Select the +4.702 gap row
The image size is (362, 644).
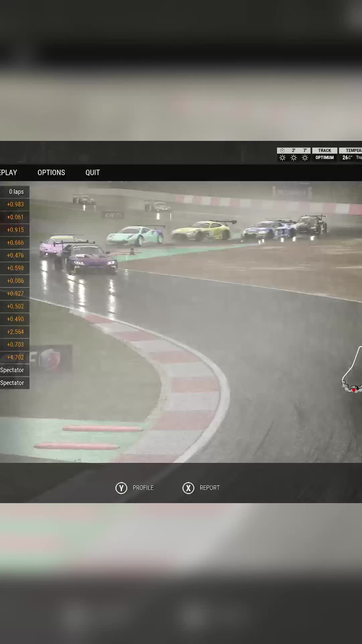coord(15,358)
